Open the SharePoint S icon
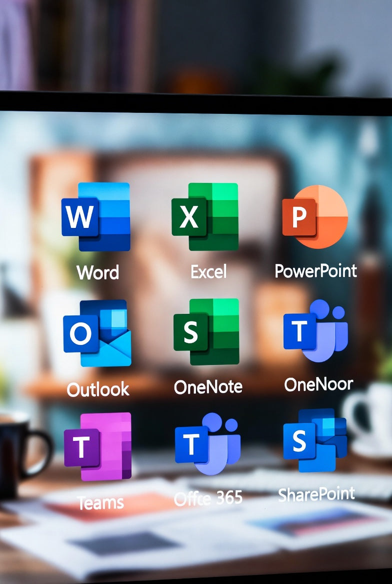The height and width of the screenshot is (584, 392). click(x=315, y=440)
